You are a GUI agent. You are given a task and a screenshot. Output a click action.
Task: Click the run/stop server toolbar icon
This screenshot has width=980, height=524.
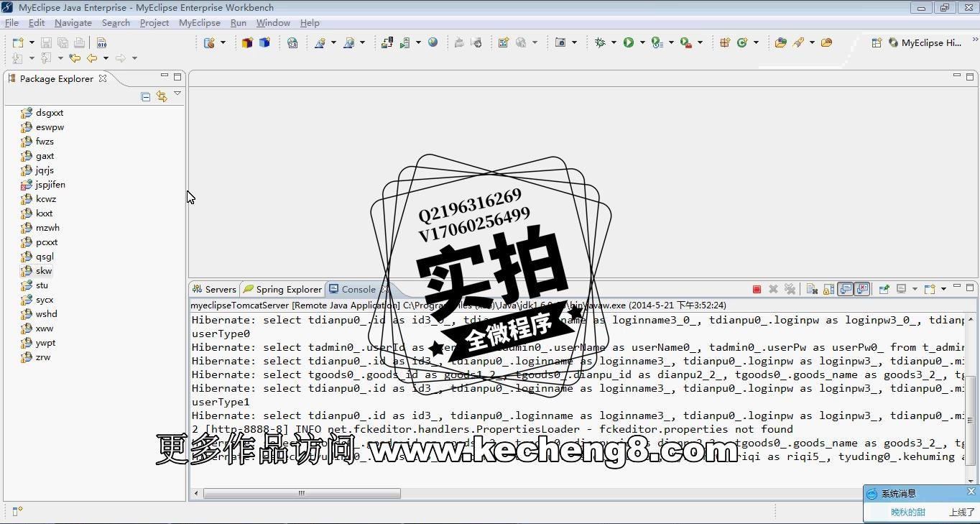[405, 42]
